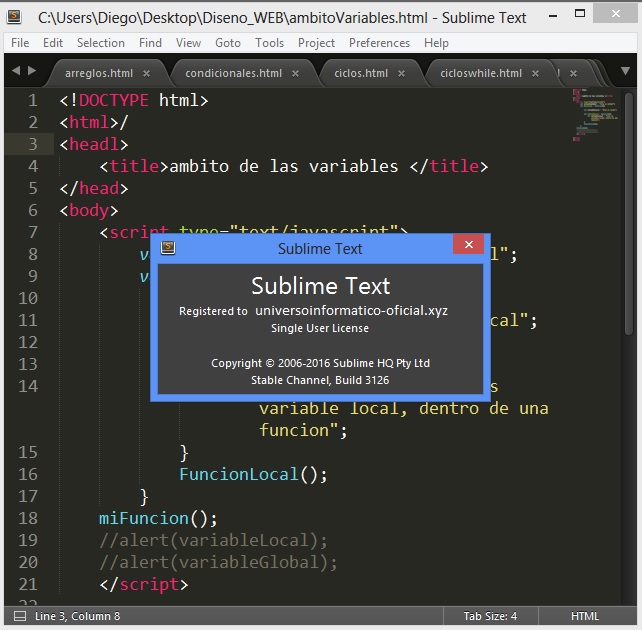
Task: Open the Help menu
Action: [436, 43]
